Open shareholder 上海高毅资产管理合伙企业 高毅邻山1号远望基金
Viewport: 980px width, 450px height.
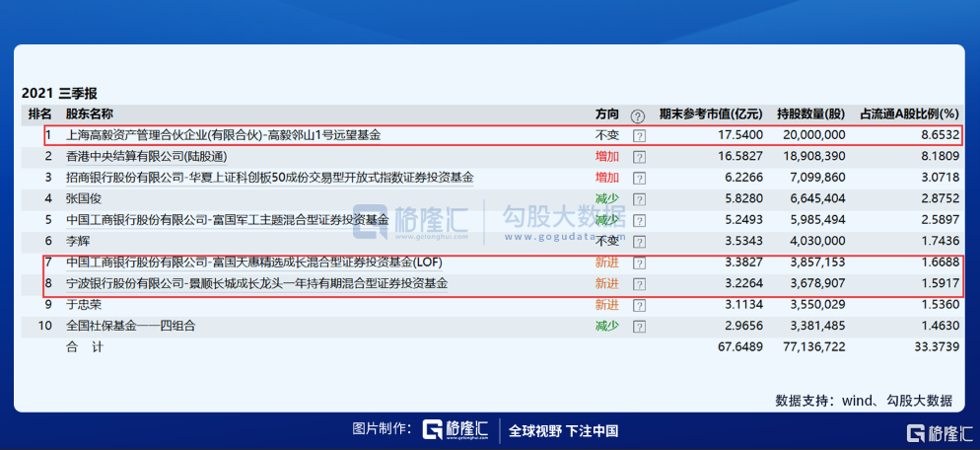click(x=223, y=134)
